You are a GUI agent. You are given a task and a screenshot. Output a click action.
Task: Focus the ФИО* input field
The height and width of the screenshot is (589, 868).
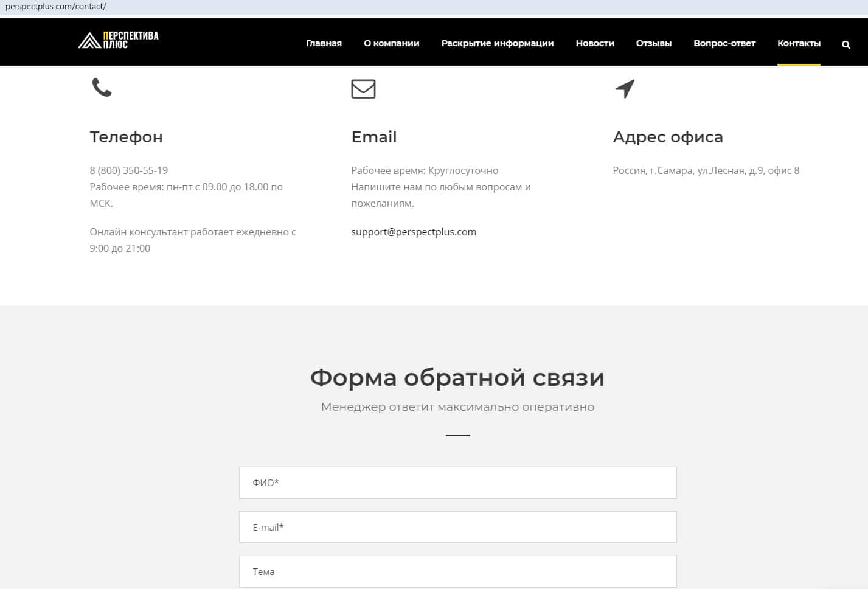point(458,483)
